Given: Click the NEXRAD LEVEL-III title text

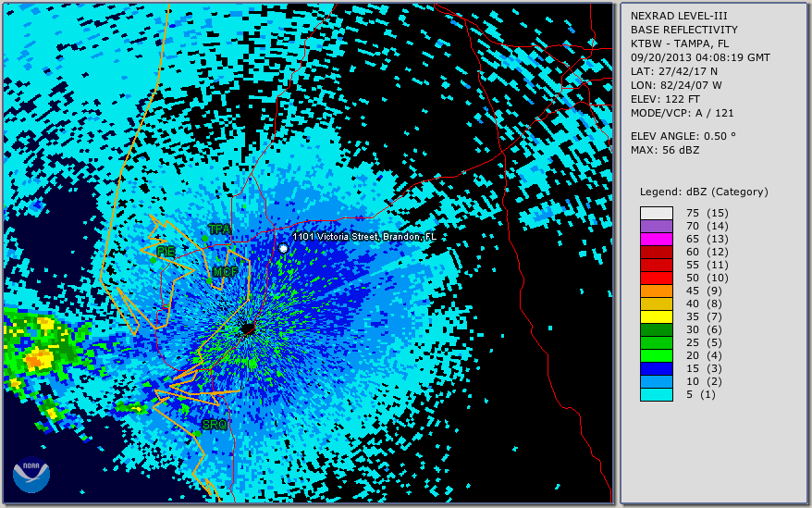Looking at the screenshot, I should click(682, 16).
